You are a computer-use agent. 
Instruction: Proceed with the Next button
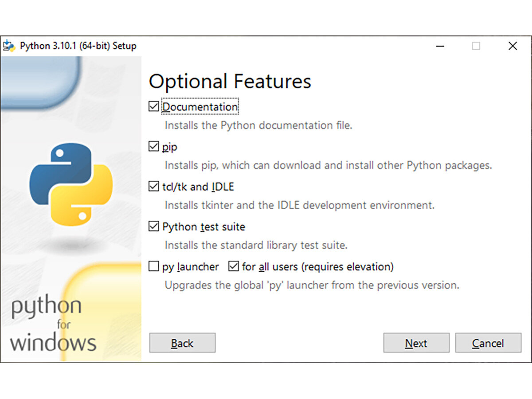coord(416,343)
